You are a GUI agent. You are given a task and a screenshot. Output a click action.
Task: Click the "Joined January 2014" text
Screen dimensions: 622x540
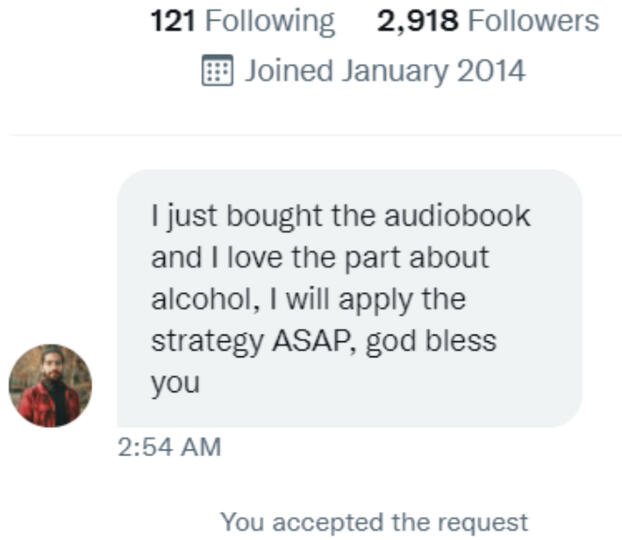click(x=384, y=71)
